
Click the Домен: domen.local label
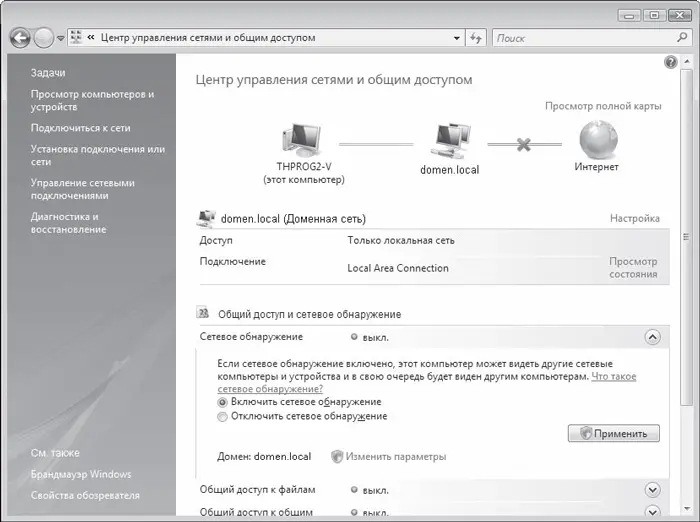pos(264,457)
